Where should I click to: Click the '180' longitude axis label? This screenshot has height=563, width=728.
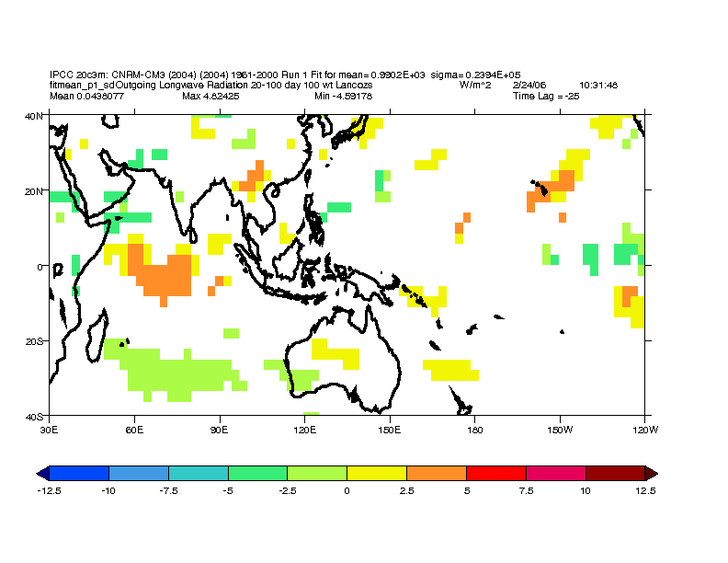click(x=475, y=430)
